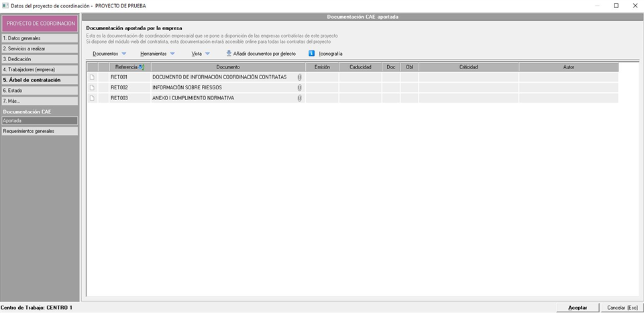Open the paperclip attachment for RET001
The height and width of the screenshot is (313, 644).
point(299,77)
